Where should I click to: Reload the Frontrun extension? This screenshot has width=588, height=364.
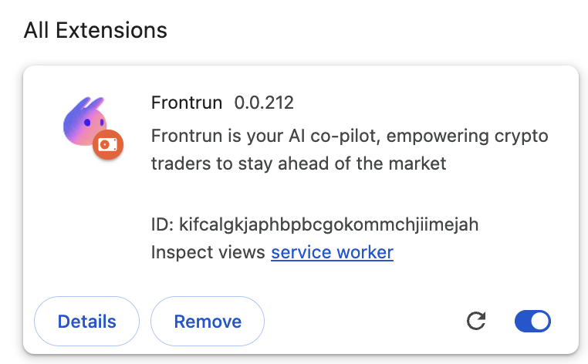[477, 321]
